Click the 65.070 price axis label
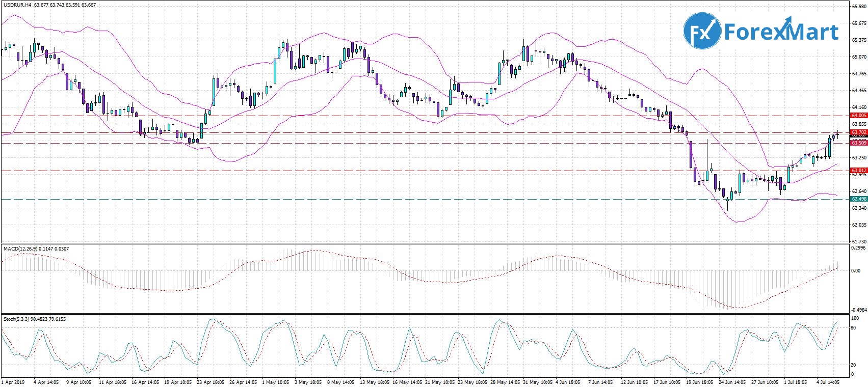 point(859,57)
